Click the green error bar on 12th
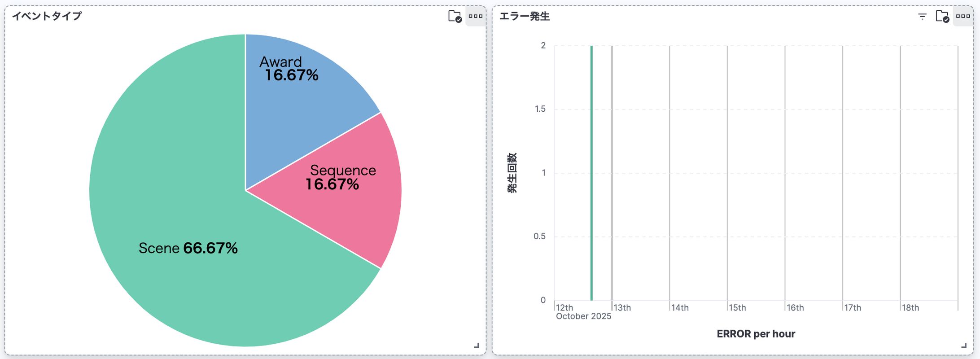The width and height of the screenshot is (980, 359). tap(591, 179)
